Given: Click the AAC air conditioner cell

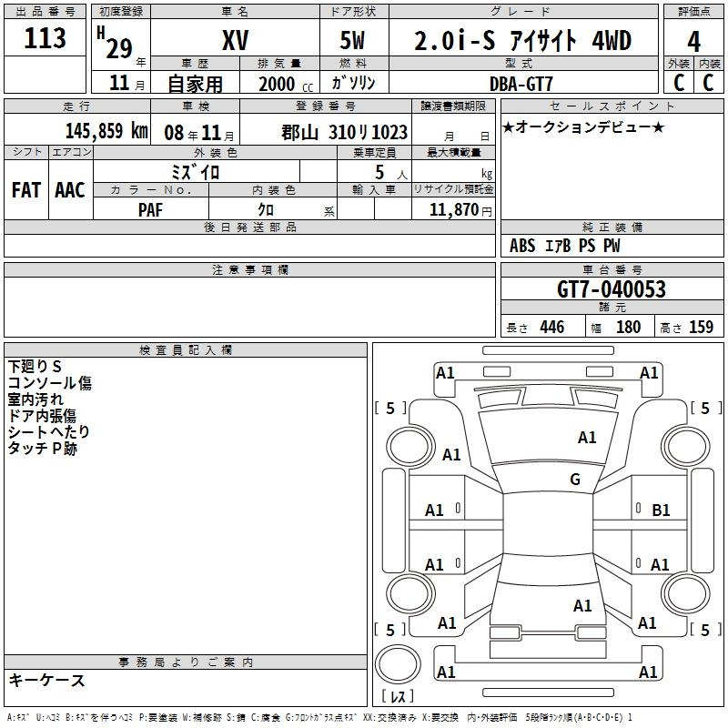Looking at the screenshot, I should point(70,189).
